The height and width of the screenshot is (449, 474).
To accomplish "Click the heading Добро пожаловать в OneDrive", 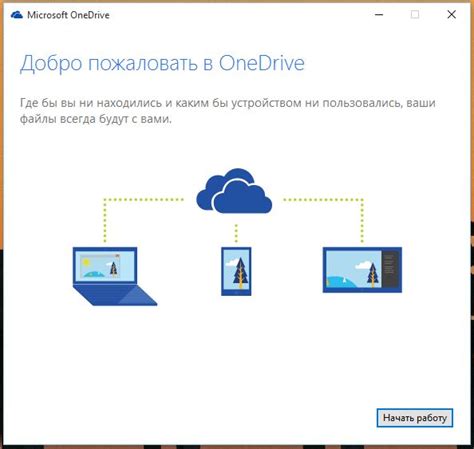I will (162, 64).
